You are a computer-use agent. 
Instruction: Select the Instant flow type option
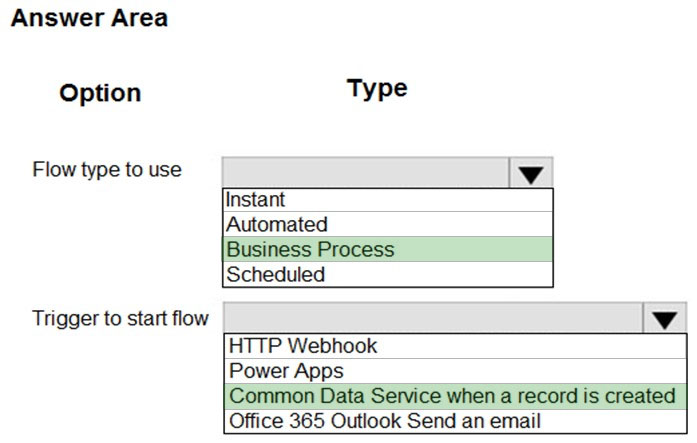tap(388, 200)
